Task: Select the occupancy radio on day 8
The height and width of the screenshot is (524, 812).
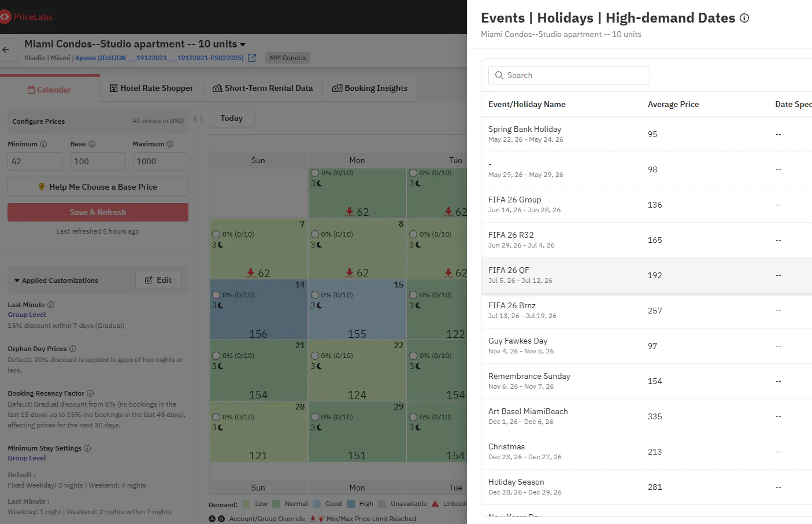Action: pyautogui.click(x=315, y=234)
